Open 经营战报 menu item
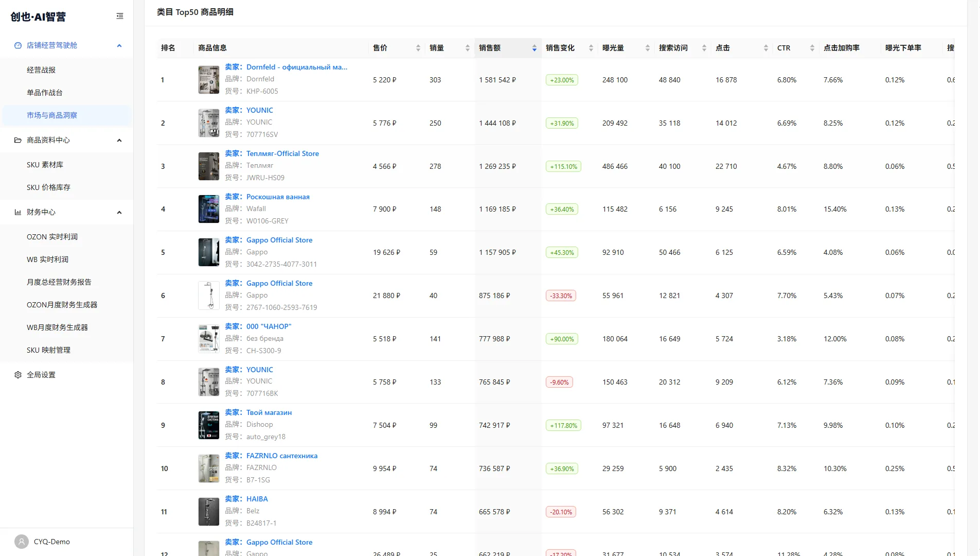 point(67,70)
